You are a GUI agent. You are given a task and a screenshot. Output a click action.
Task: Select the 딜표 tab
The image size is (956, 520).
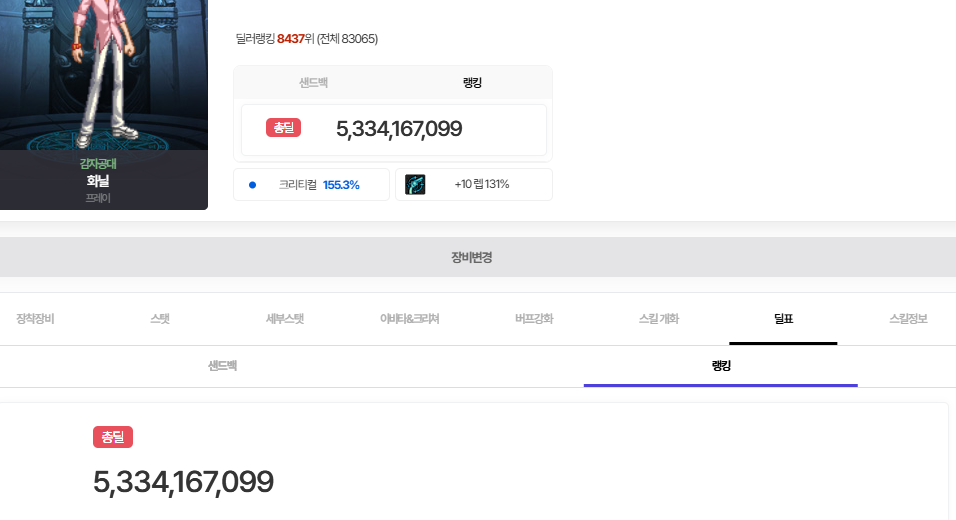[783, 319]
